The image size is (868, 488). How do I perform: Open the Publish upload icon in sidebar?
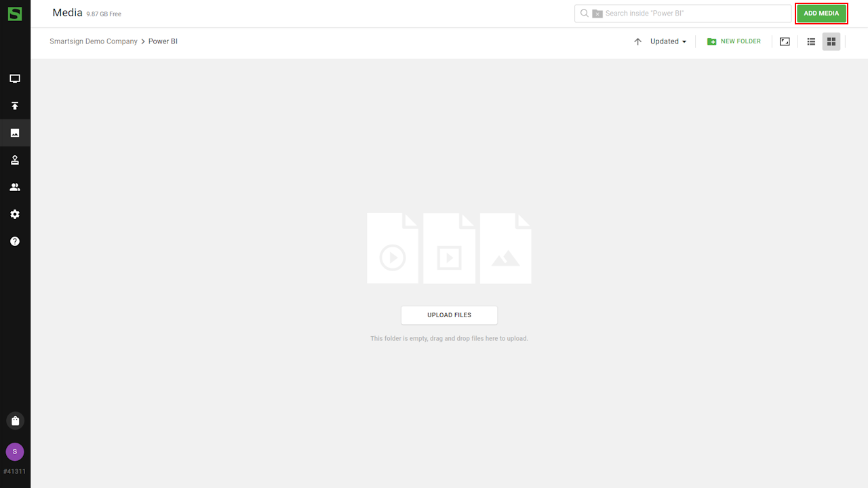(x=15, y=106)
